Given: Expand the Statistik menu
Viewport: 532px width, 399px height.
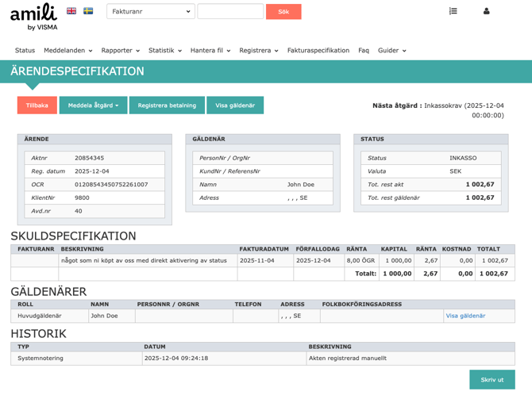Looking at the screenshot, I should pos(164,50).
